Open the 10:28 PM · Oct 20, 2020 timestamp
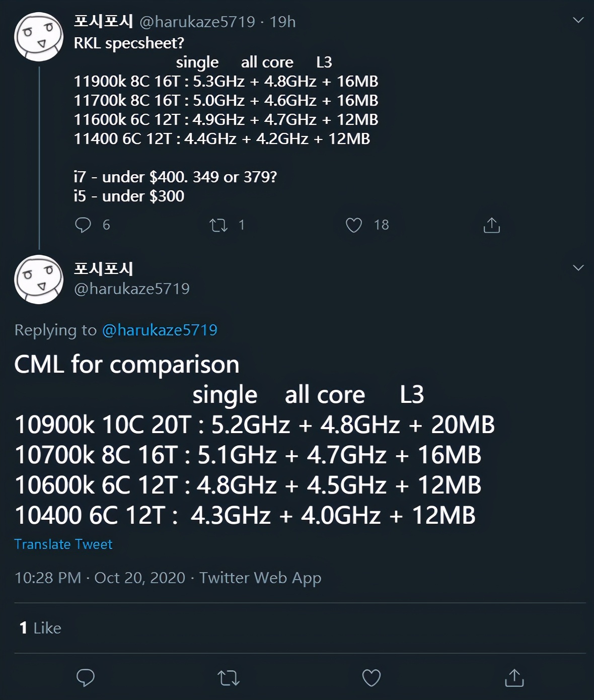Viewport: 594px width, 700px height. (x=100, y=578)
